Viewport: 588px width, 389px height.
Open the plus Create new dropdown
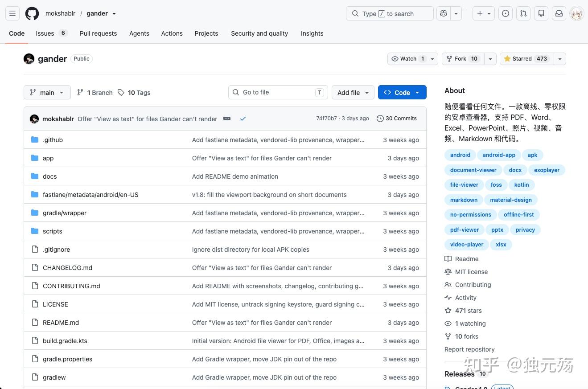point(484,13)
